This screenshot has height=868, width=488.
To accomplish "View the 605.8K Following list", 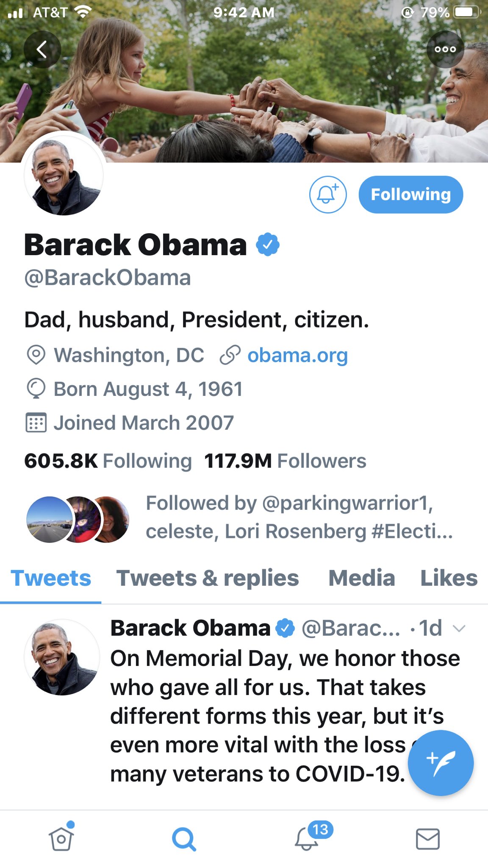I will [x=108, y=461].
